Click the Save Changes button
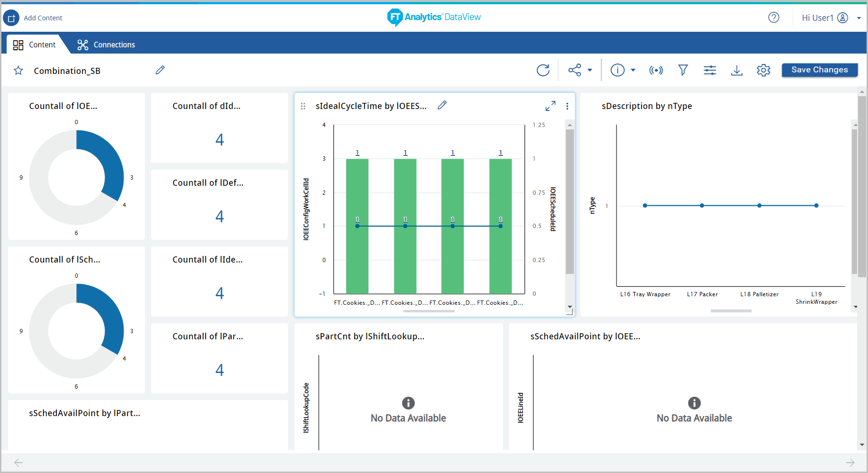 [819, 70]
